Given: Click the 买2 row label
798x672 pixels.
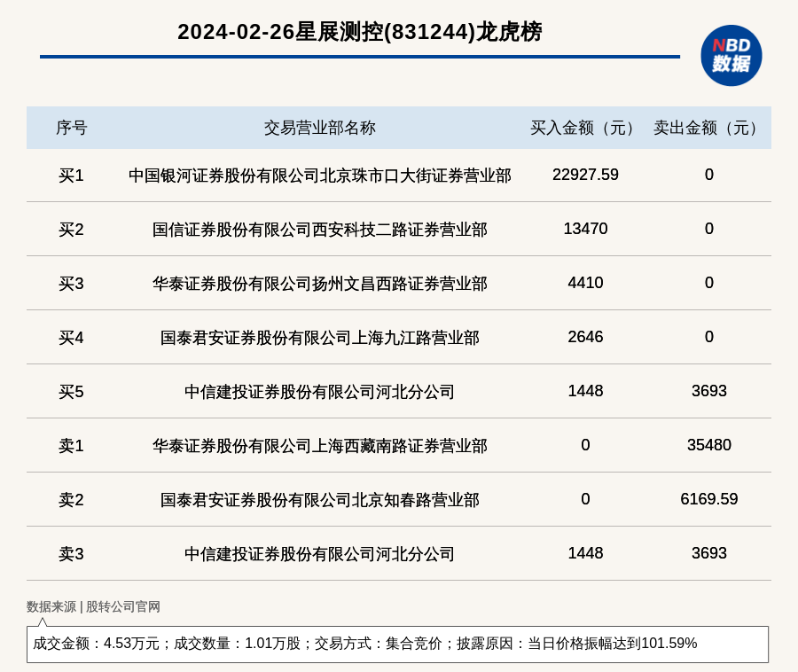Looking at the screenshot, I should click(x=71, y=230).
